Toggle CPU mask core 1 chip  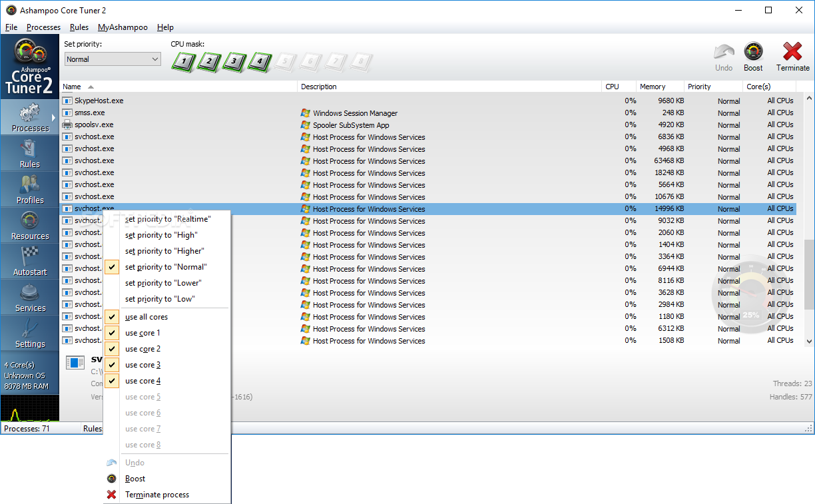(184, 63)
